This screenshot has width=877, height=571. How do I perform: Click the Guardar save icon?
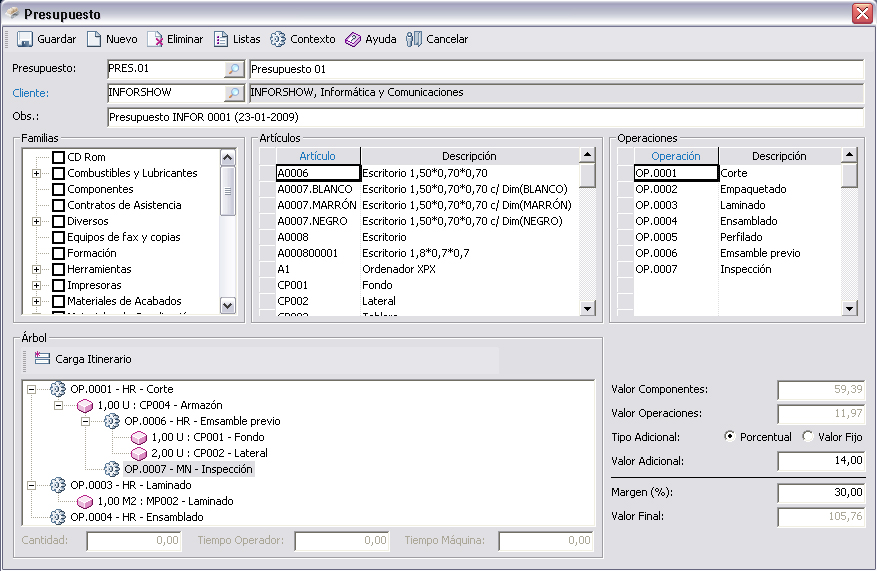[x=25, y=40]
